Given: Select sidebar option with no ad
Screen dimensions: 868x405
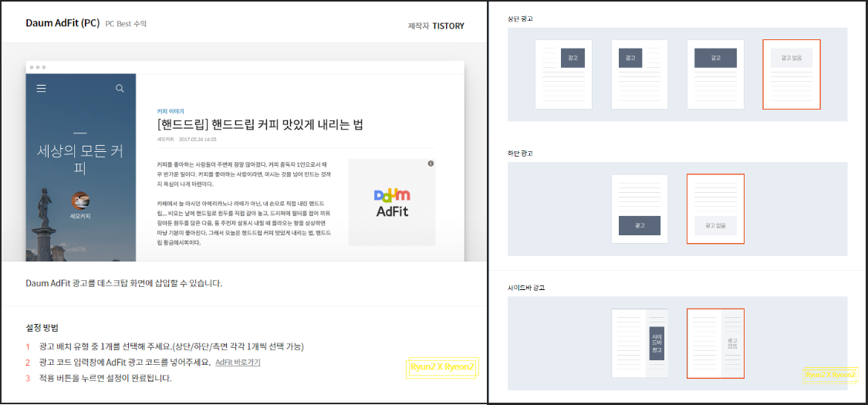Looking at the screenshot, I should click(715, 343).
